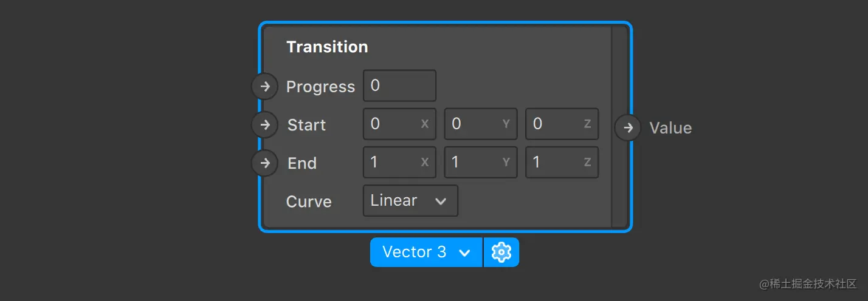Image resolution: width=868 pixels, height=301 pixels.
Task: Click the Value output label
Action: coord(670,128)
